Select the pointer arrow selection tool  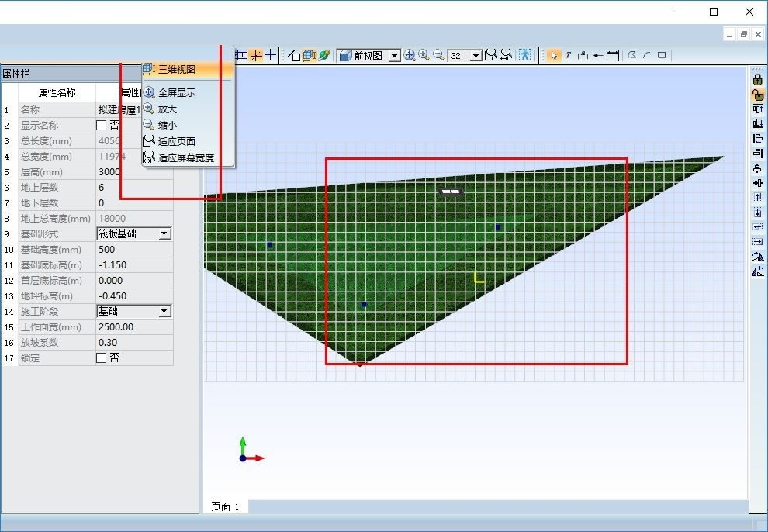click(554, 55)
